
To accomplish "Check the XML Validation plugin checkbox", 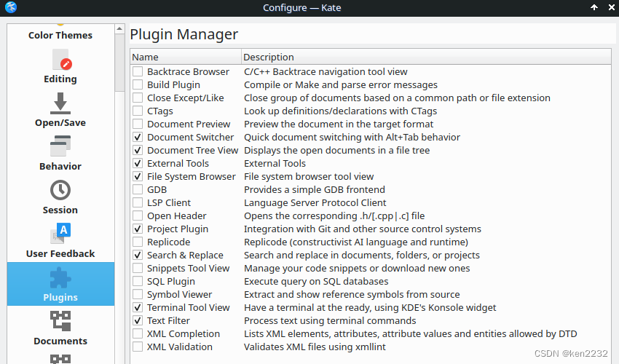I will 138,347.
